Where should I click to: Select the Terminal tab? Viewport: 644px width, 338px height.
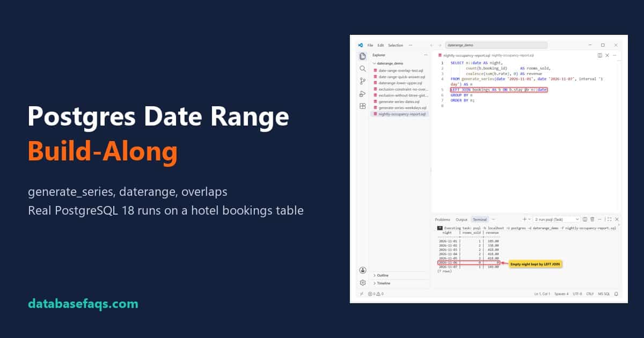coord(479,219)
